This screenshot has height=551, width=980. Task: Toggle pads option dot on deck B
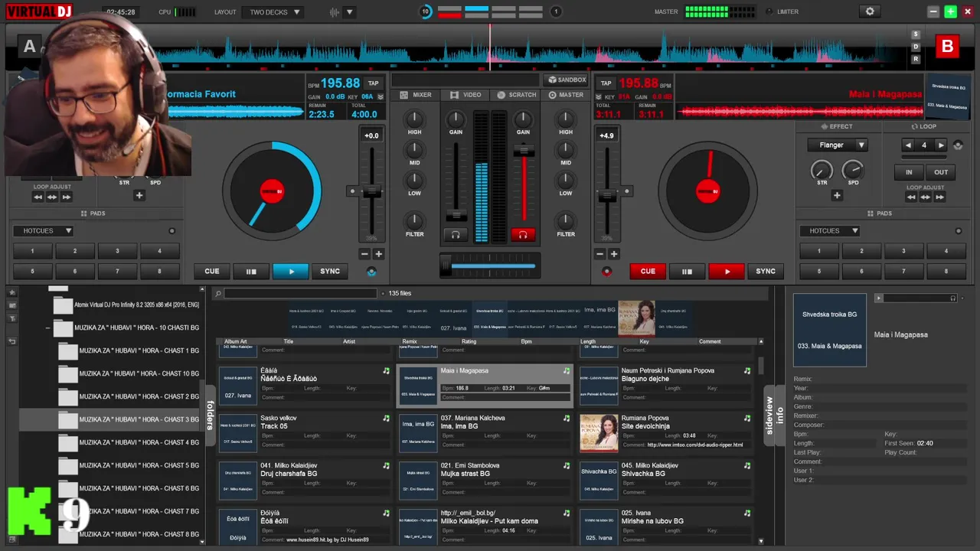[x=959, y=230]
